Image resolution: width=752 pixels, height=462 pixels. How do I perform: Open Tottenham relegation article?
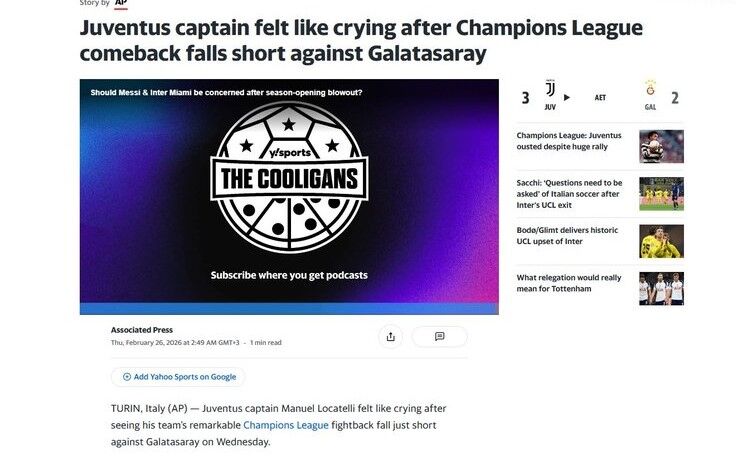(x=569, y=283)
